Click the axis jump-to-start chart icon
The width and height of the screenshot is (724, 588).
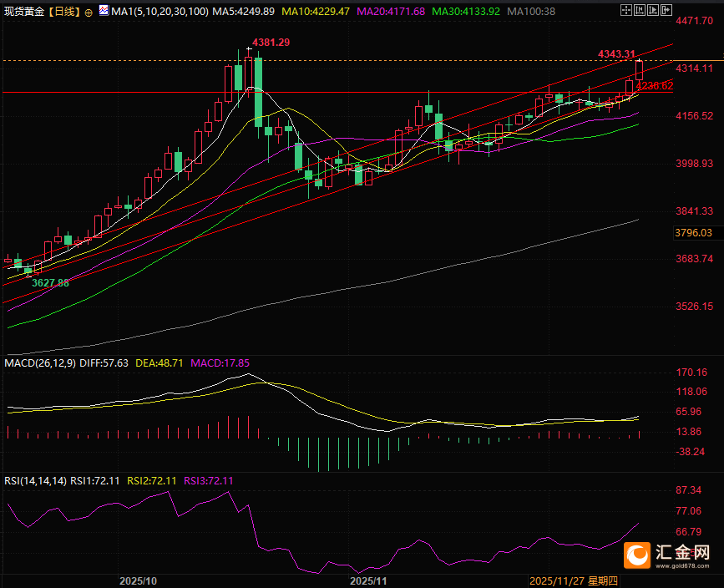[640, 10]
